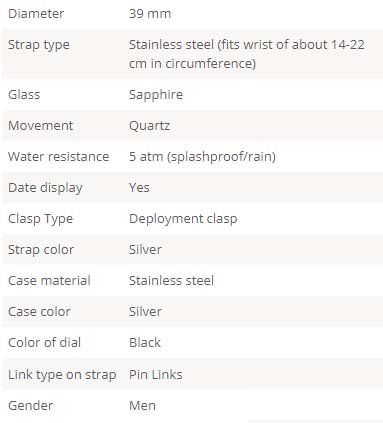Viewport: 383px width, 423px height.
Task: Click the Glass label
Action: click(24, 95)
